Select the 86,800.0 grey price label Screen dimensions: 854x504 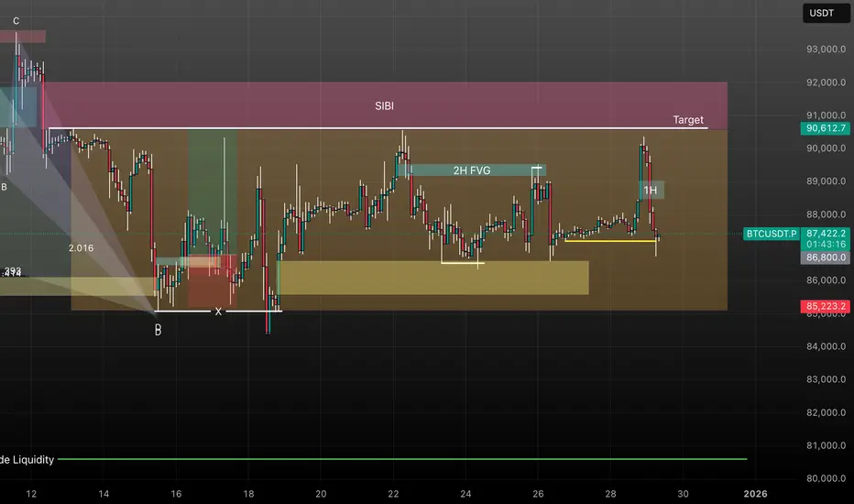pos(825,257)
